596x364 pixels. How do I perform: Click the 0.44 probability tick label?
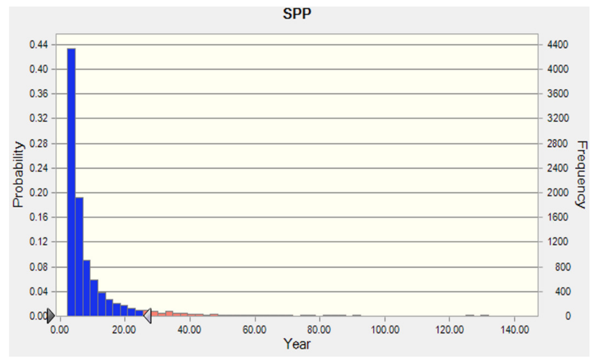pyautogui.click(x=39, y=45)
